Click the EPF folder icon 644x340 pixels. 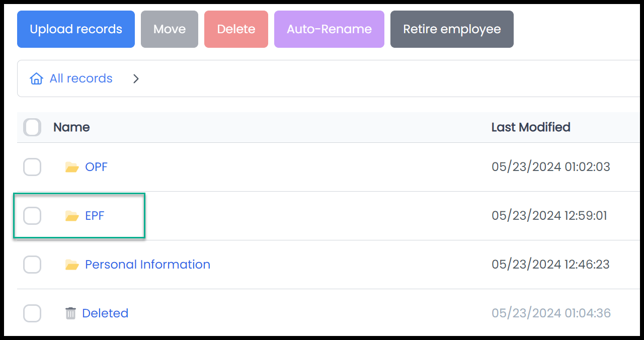point(72,216)
